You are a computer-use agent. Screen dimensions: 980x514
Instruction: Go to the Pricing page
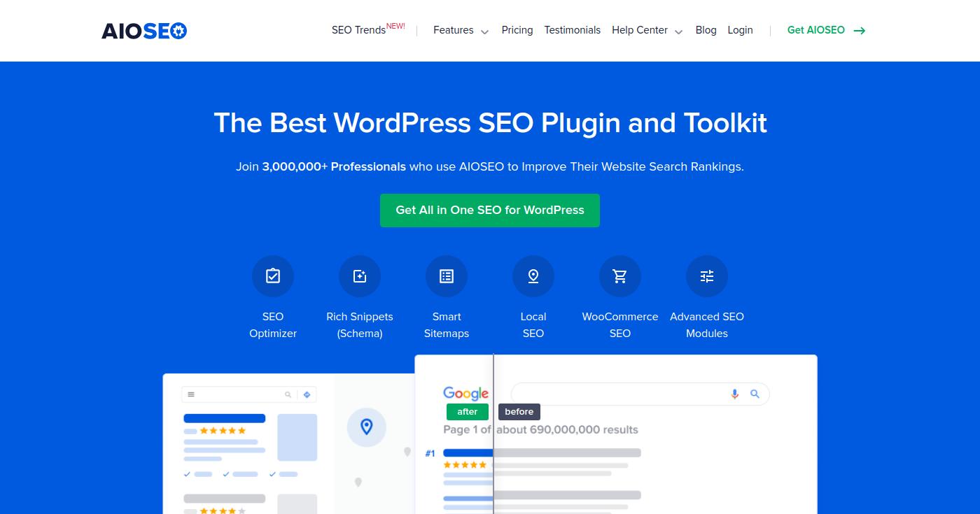point(517,30)
